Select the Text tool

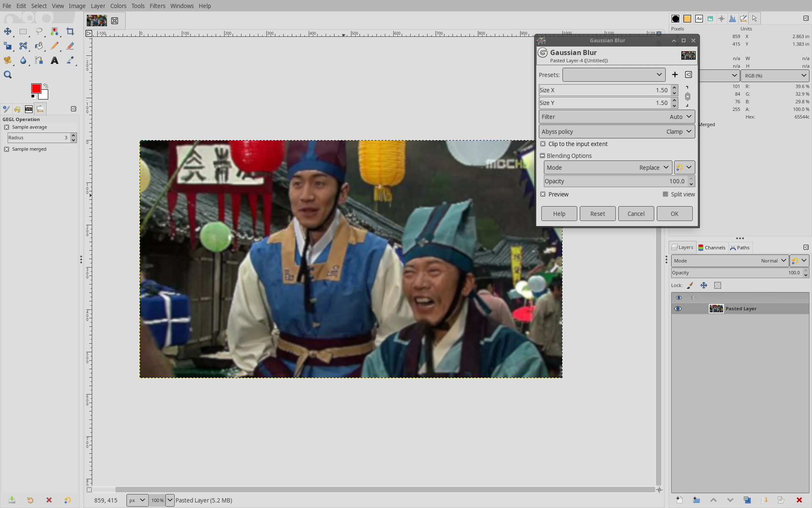[x=55, y=61]
